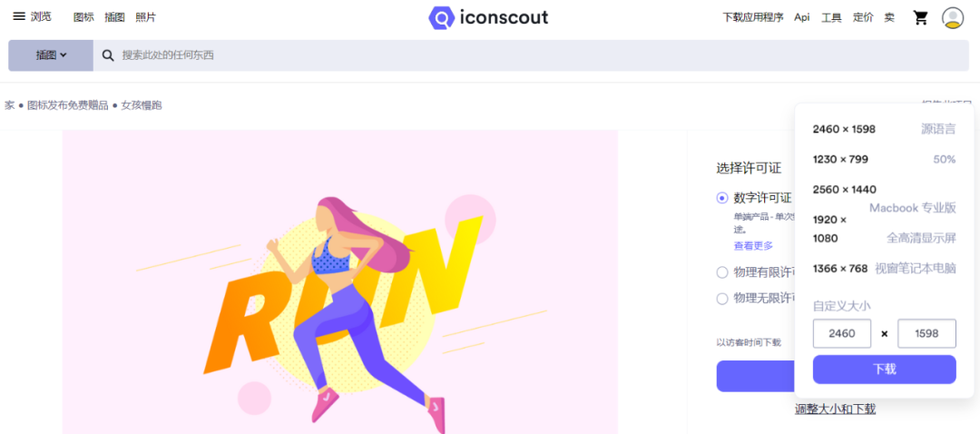The width and height of the screenshot is (980, 434).
Task: Click the search magnifier icon
Action: (108, 55)
